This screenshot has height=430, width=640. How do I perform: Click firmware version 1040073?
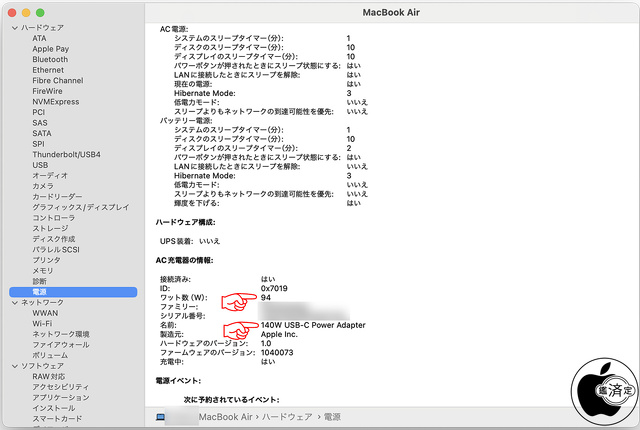coord(277,353)
